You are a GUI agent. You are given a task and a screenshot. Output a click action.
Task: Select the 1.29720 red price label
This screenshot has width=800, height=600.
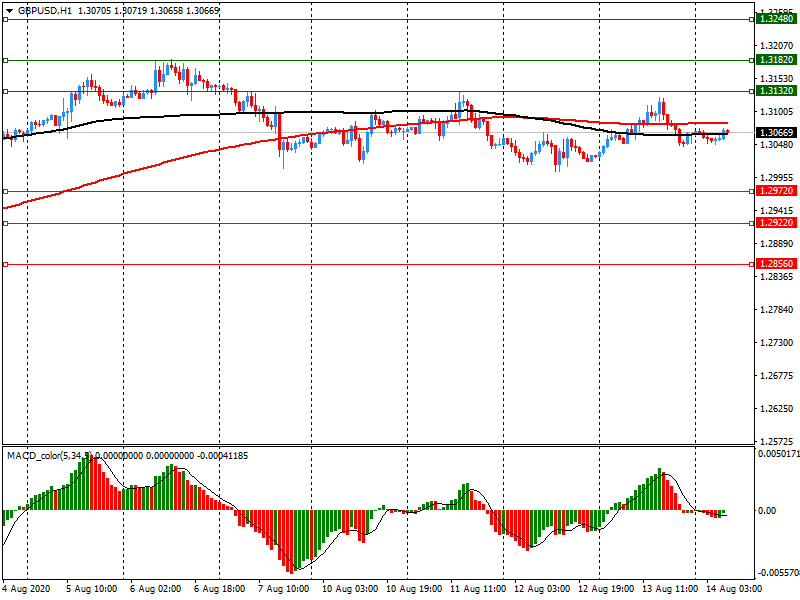click(775, 191)
